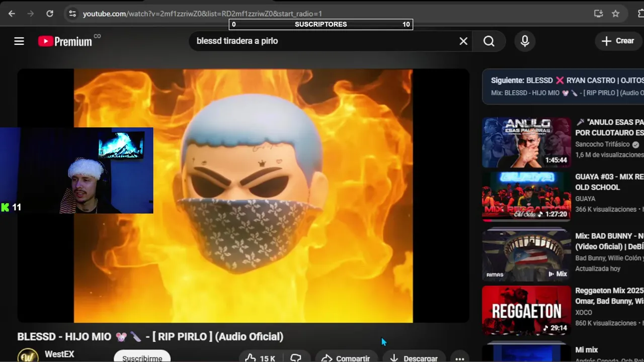
Task: Click the main video player
Action: point(243,196)
